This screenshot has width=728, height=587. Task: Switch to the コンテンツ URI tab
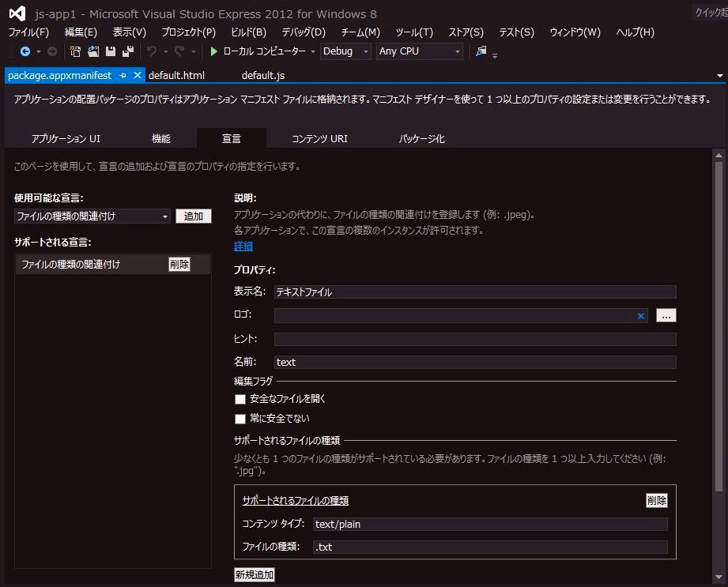pos(319,138)
